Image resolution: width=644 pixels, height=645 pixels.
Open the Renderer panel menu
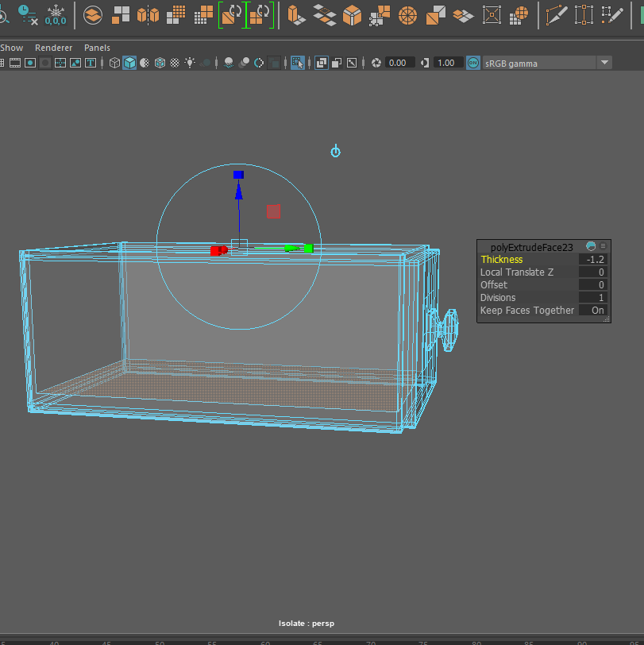[x=53, y=48]
